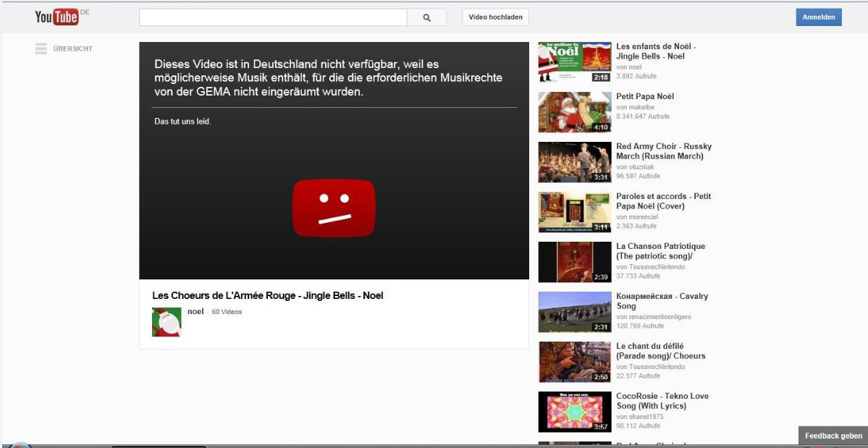Click the 22.377 Aufrufe count

tap(639, 376)
